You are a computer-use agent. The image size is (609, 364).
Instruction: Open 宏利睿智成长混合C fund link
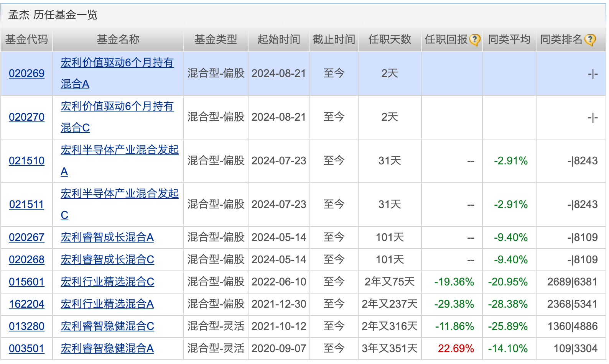tap(107, 259)
